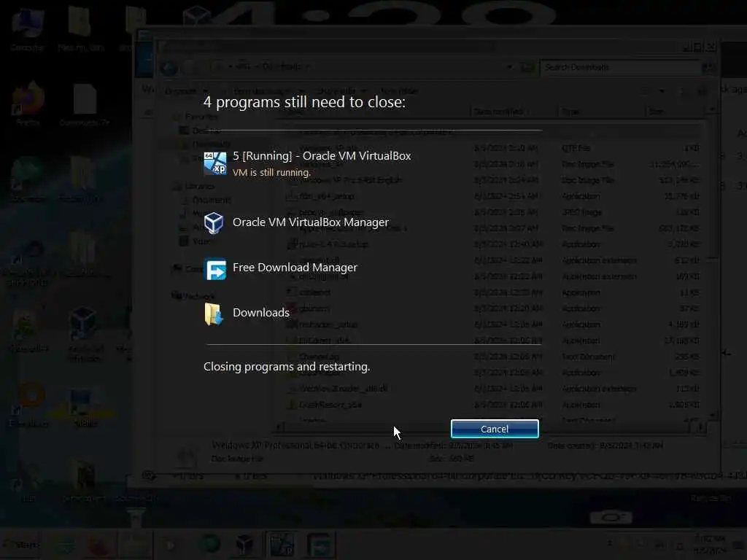
Task: Click the 'VM is still running.' warning text
Action: pos(271,172)
